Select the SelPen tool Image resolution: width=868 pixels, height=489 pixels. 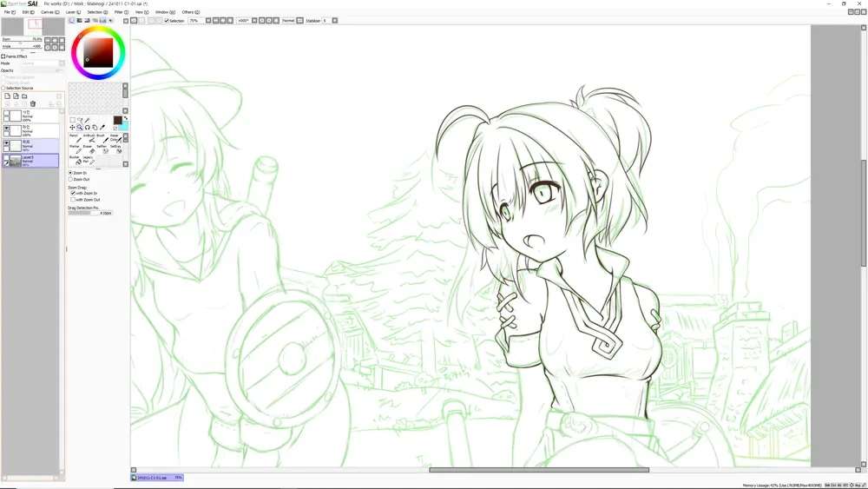[103, 150]
